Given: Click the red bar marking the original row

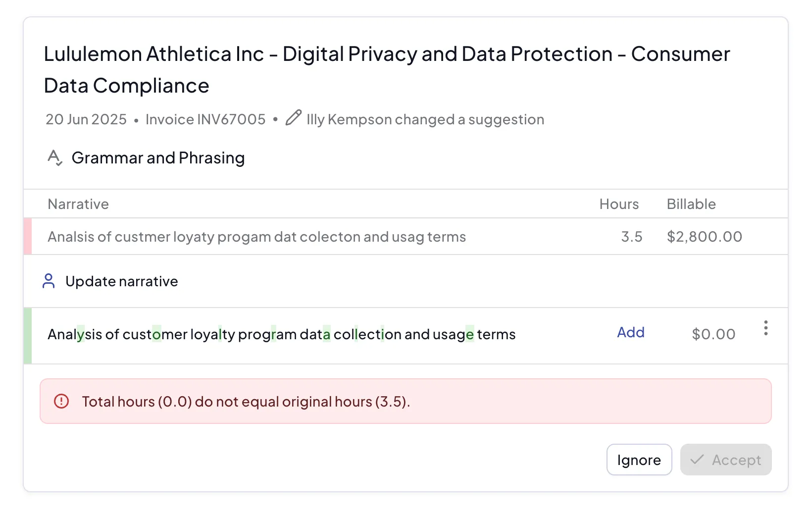Looking at the screenshot, I should [28, 237].
